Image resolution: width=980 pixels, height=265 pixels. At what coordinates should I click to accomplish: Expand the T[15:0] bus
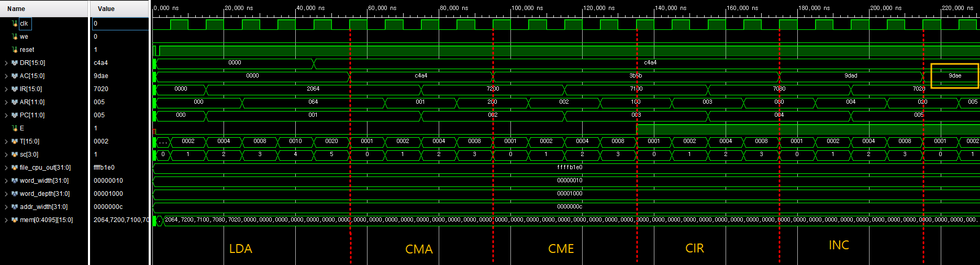click(x=6, y=141)
